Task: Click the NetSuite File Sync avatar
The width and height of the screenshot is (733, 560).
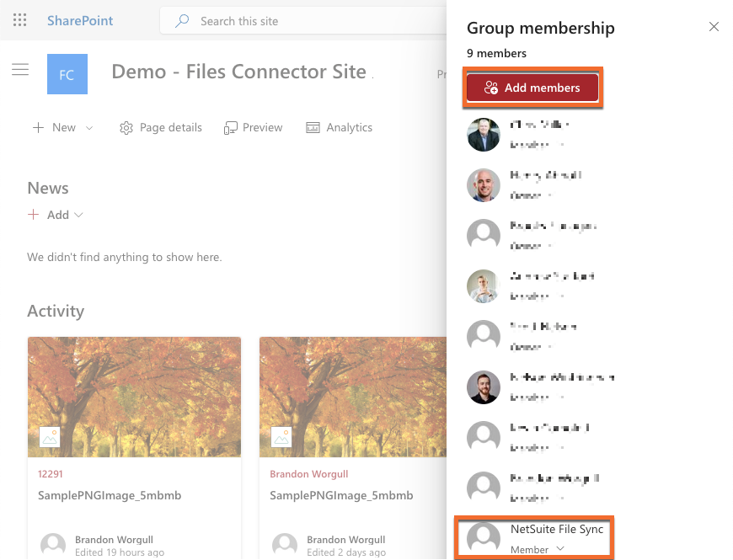Action: 484,538
